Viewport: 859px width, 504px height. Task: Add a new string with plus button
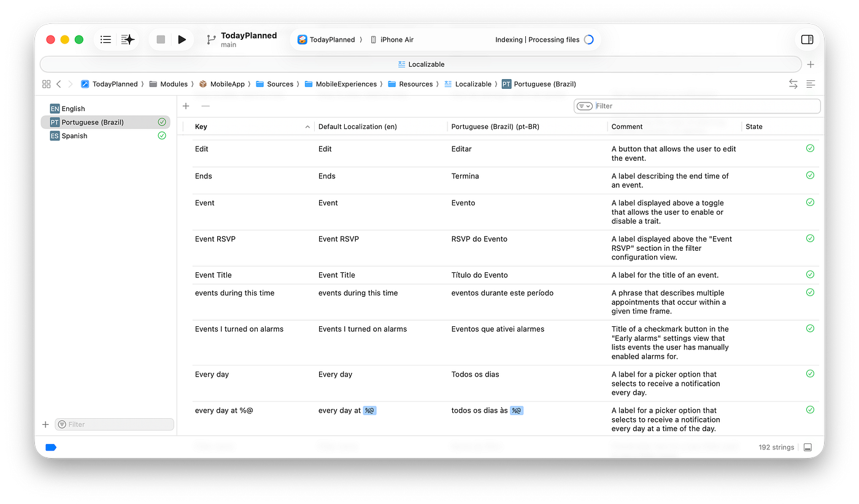(x=186, y=106)
